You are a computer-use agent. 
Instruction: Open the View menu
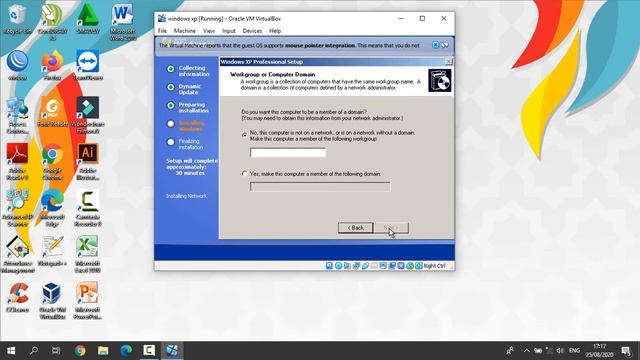click(209, 31)
